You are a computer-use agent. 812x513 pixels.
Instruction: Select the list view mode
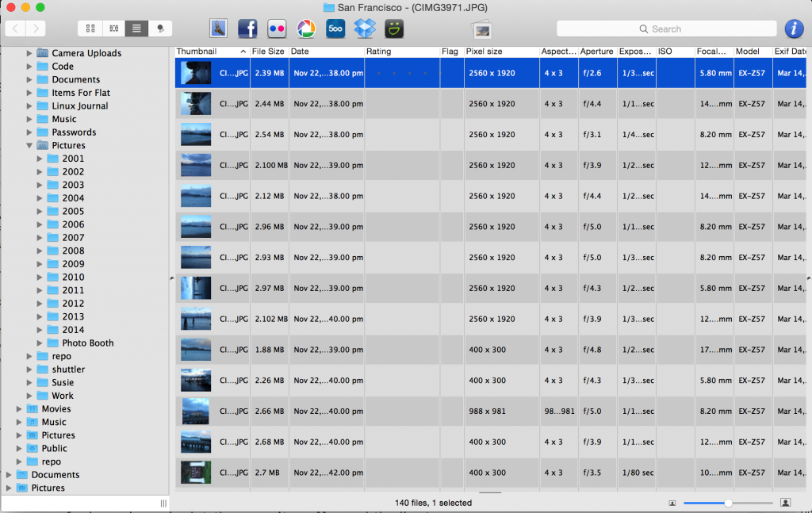point(136,29)
